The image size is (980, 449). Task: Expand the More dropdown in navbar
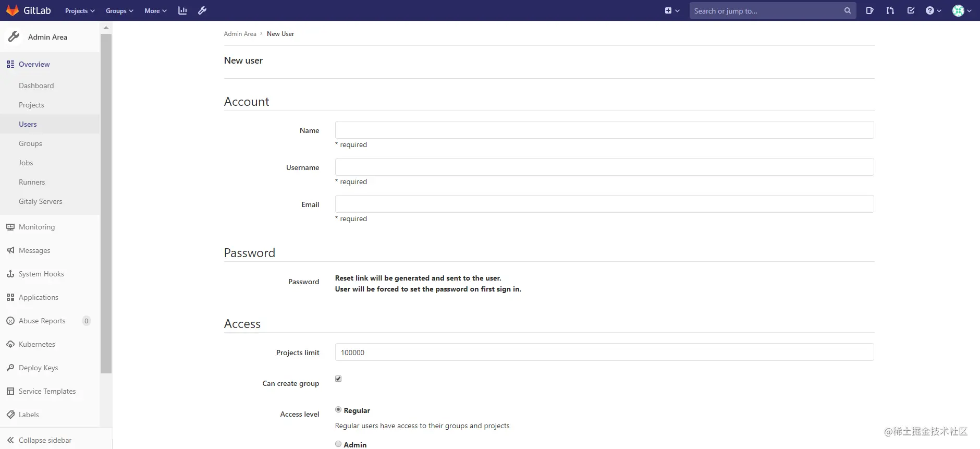(155, 10)
